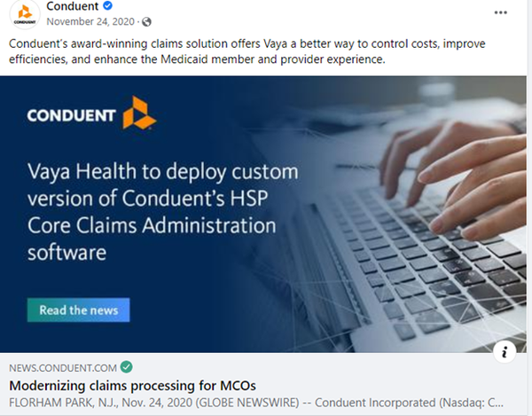532x416 pixels.
Task: Click the Read the news button
Action: coord(78,310)
